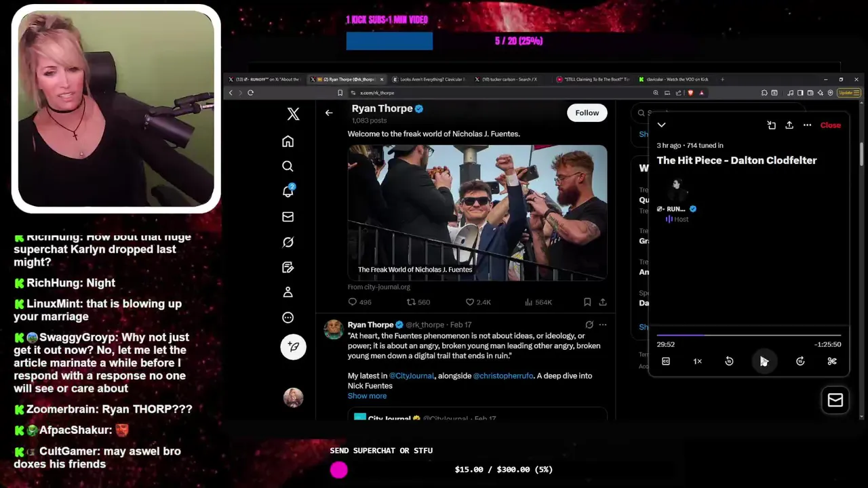
Task: Open floating Messages button on the page
Action: pos(835,400)
